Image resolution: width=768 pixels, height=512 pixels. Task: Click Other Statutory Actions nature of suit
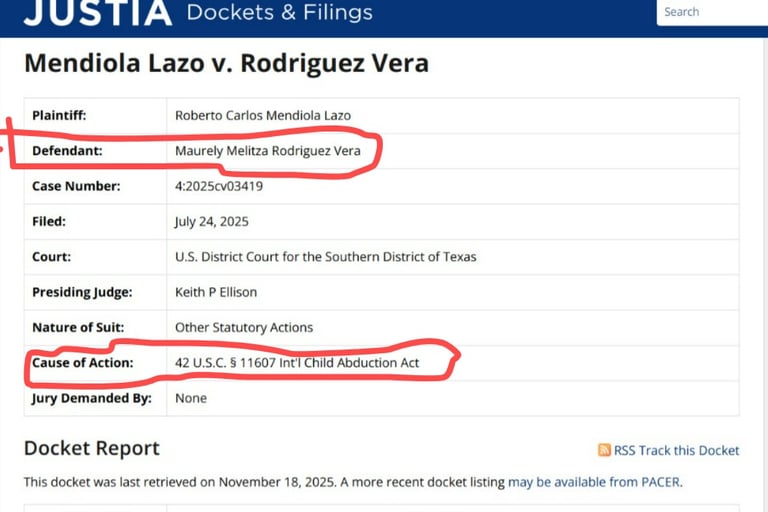[244, 327]
